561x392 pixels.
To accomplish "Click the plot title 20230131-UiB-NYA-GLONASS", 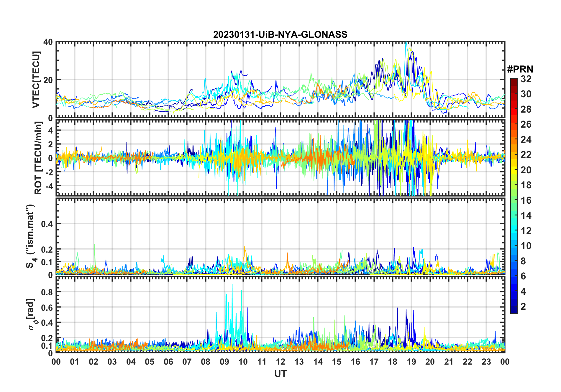I will 280,34.
